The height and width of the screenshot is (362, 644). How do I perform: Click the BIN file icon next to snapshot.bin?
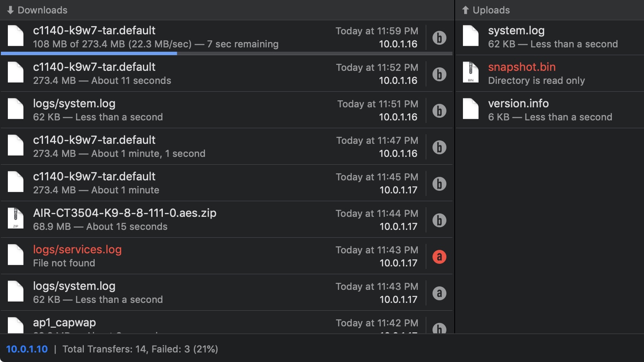470,72
